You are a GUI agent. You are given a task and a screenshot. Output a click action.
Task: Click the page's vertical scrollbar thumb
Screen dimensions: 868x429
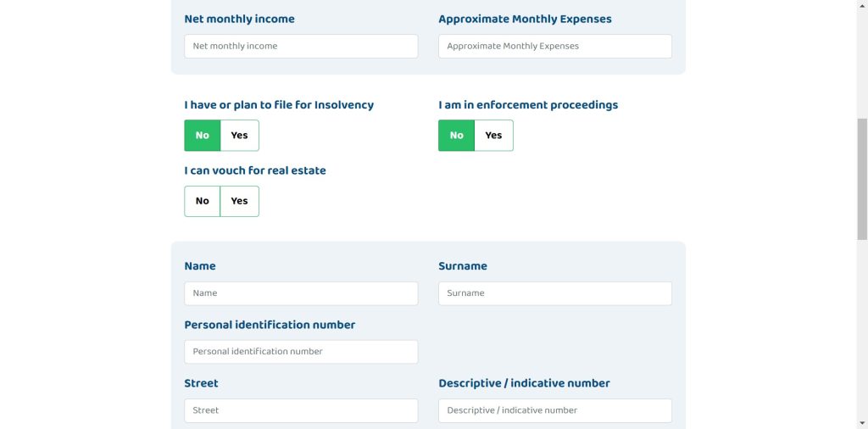click(862, 178)
